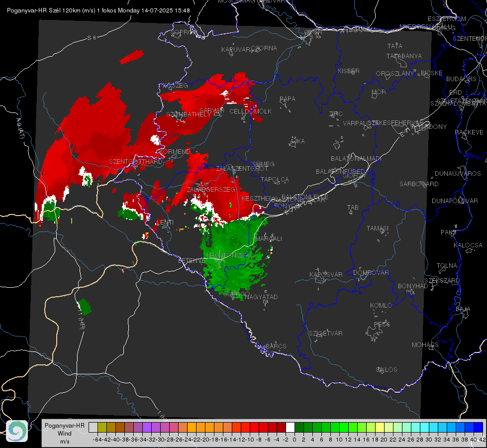Click the MOR city label
The width and height of the screenshot is (487, 448).
pyautogui.click(x=379, y=92)
